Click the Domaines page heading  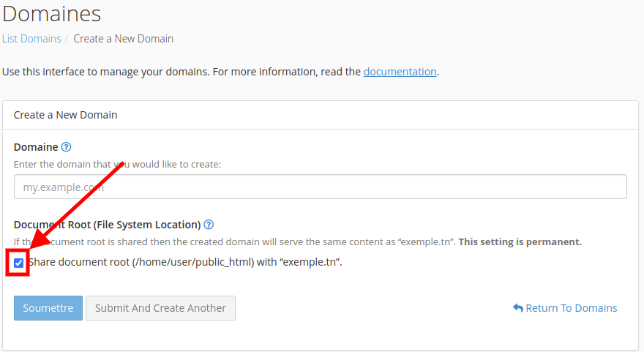tap(51, 13)
